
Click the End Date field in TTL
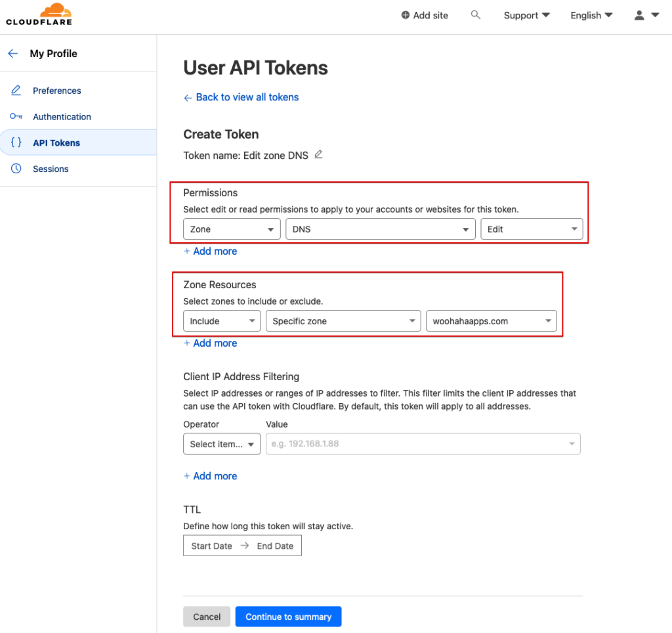275,546
